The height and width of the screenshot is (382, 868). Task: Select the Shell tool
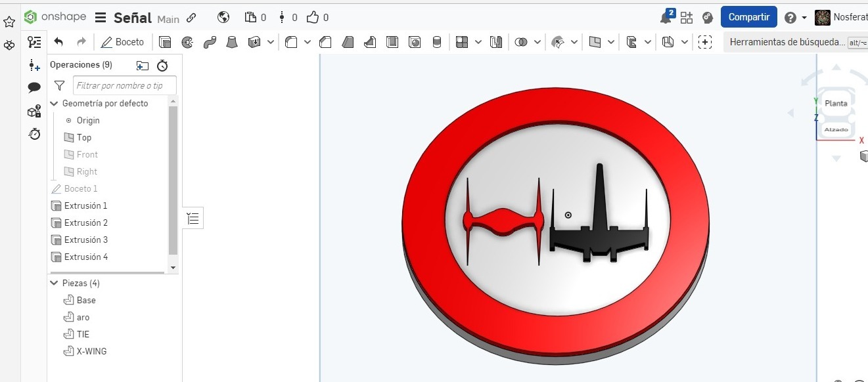point(392,42)
